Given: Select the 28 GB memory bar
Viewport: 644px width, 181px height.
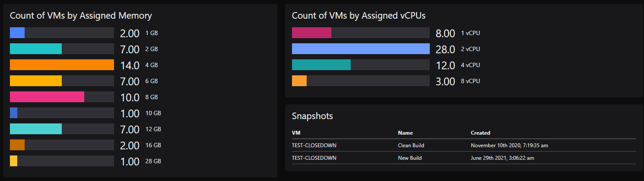Looking at the screenshot, I should [x=13, y=161].
